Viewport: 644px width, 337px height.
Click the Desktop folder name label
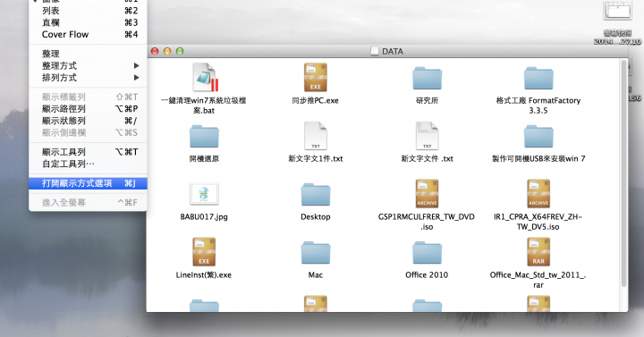click(x=316, y=216)
